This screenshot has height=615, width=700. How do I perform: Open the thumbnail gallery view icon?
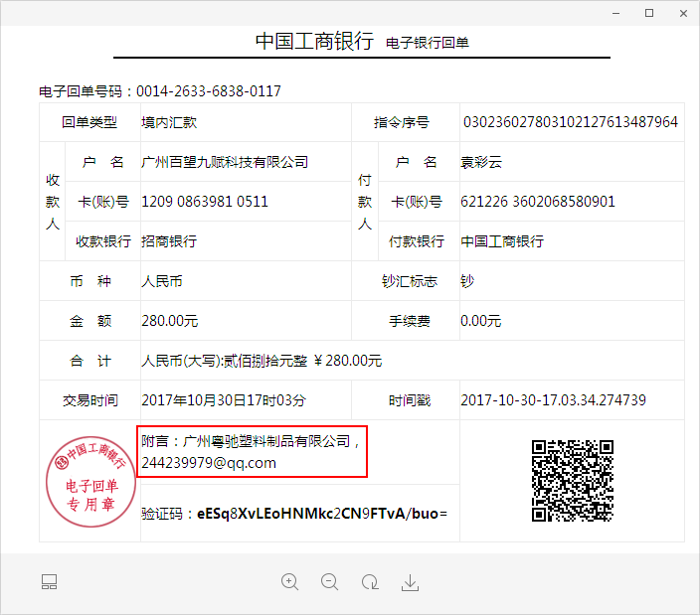[49, 581]
